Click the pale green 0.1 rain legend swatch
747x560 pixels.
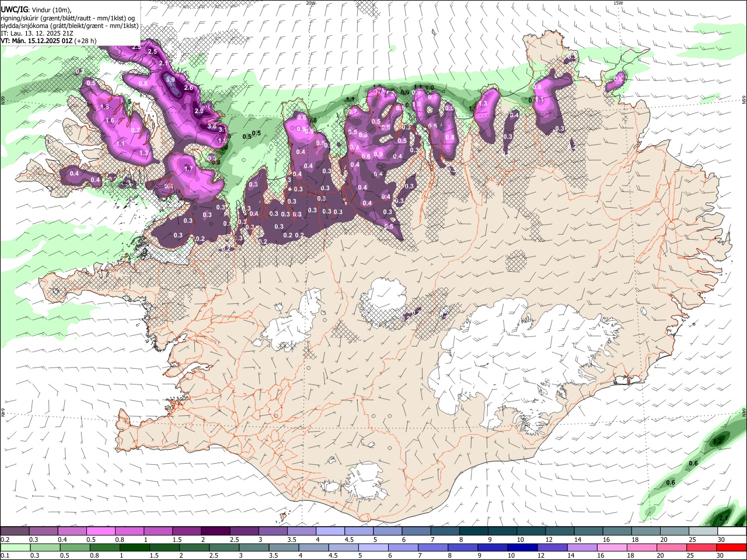point(15,547)
